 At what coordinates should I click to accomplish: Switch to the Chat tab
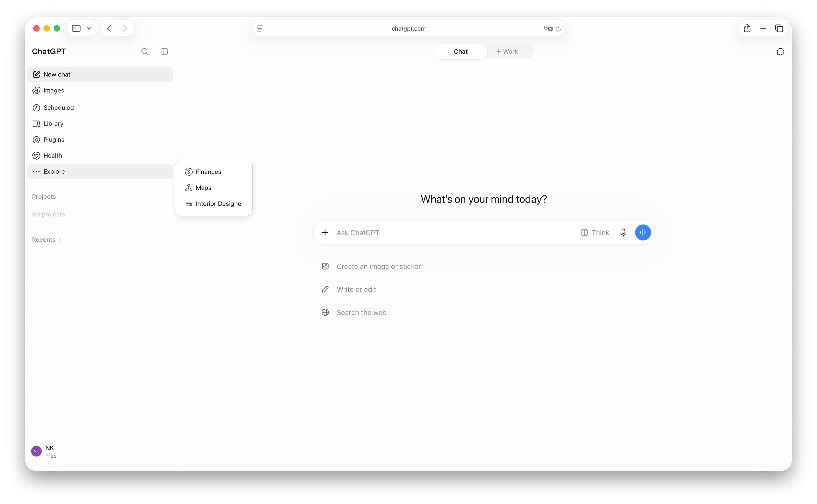tap(460, 51)
